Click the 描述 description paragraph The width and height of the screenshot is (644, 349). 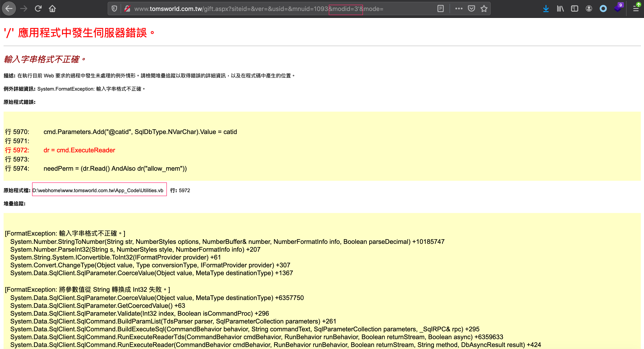coord(149,75)
